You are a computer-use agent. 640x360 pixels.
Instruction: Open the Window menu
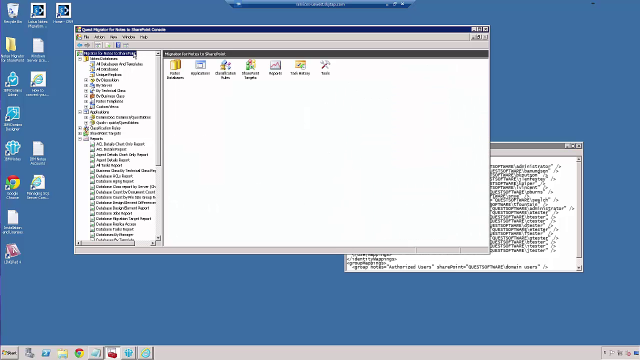tap(129, 37)
